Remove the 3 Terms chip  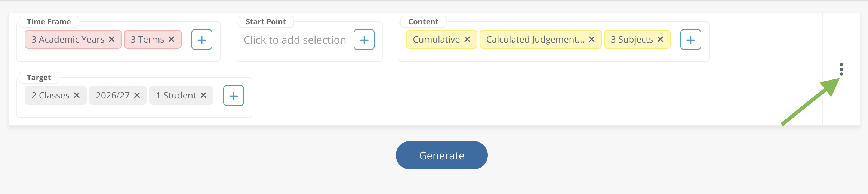point(172,39)
